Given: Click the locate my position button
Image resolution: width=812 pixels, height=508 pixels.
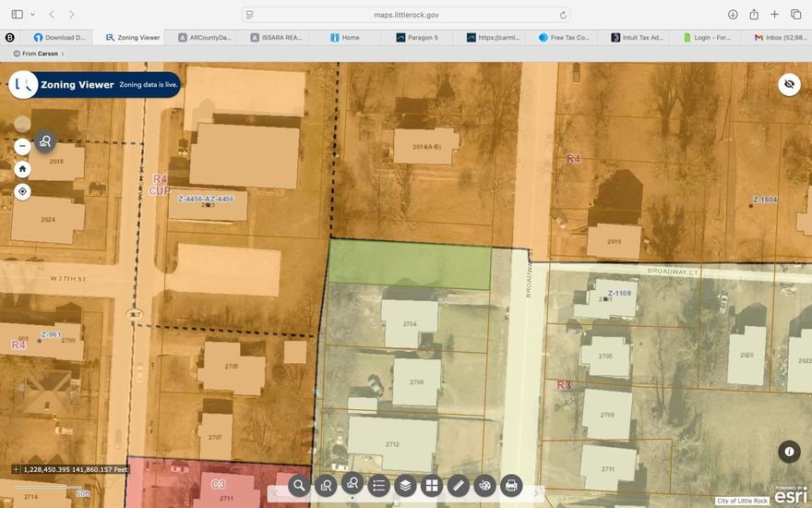Looking at the screenshot, I should tap(23, 192).
